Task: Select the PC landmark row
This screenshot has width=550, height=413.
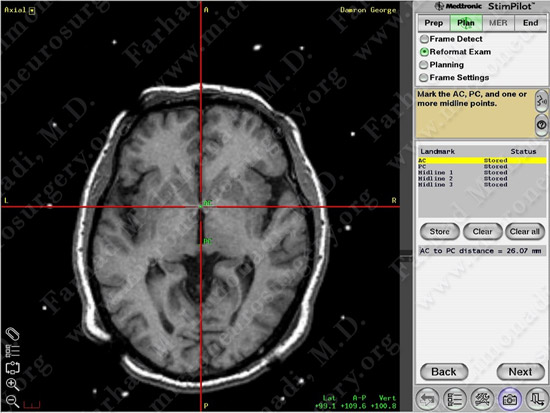Action: pyautogui.click(x=482, y=167)
